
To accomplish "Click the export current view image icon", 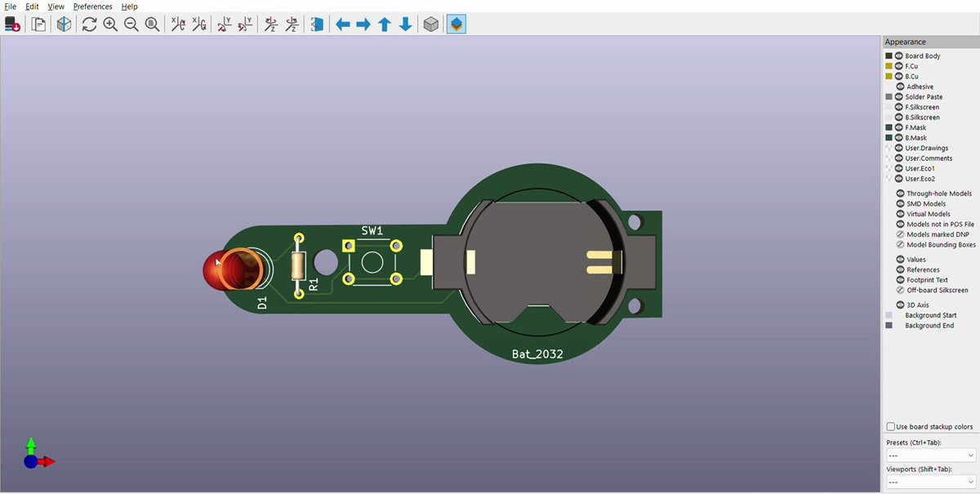I will tap(12, 24).
